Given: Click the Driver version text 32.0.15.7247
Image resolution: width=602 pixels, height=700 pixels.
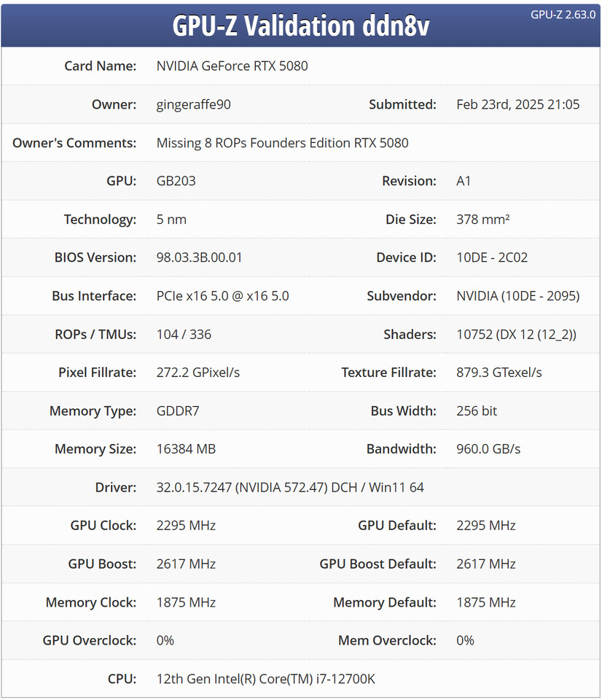Looking at the screenshot, I should (x=194, y=488).
